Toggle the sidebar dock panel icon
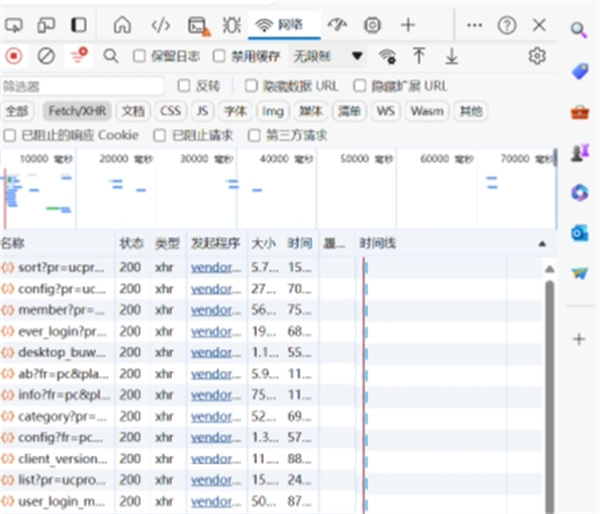The height and width of the screenshot is (514, 600). (79, 25)
